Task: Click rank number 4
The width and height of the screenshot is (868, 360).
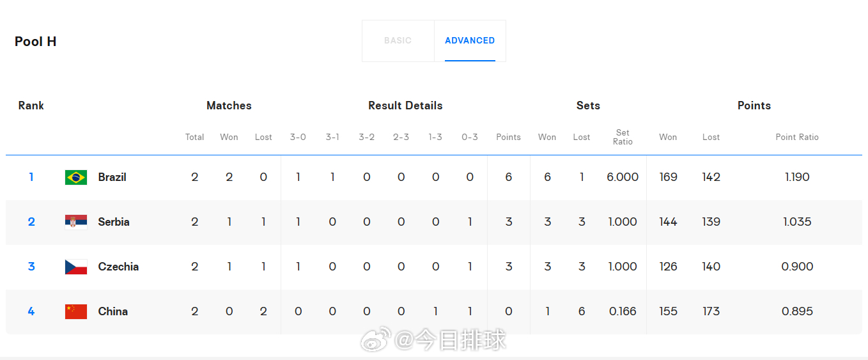Action: [x=31, y=311]
